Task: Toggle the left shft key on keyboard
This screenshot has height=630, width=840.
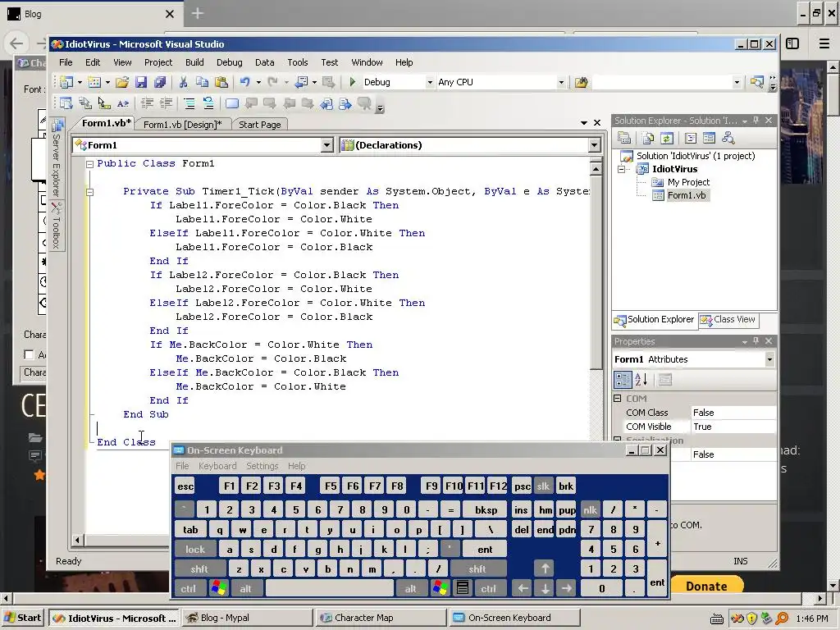Action: pos(199,569)
